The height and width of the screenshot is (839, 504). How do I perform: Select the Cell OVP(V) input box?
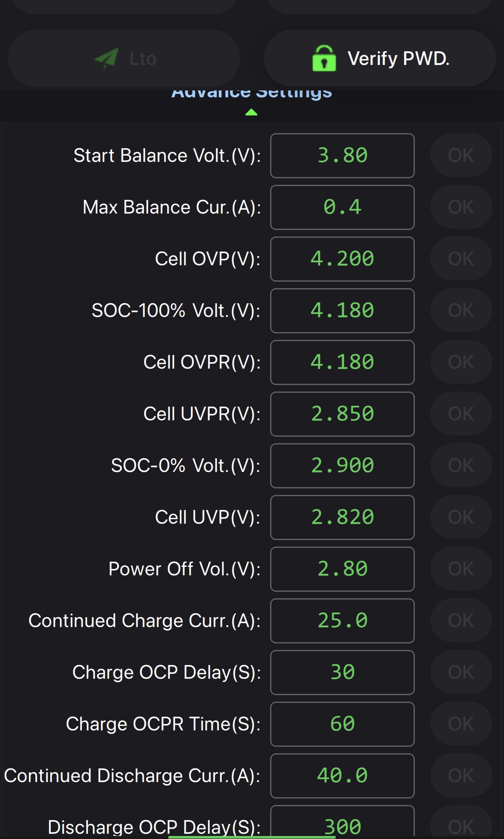pyautogui.click(x=342, y=259)
